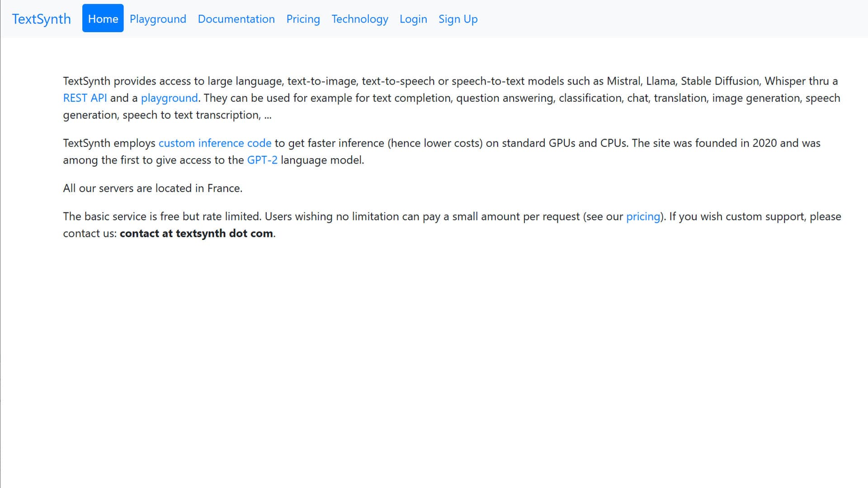
Task: Open the Pricing page from navbar
Action: pos(303,19)
